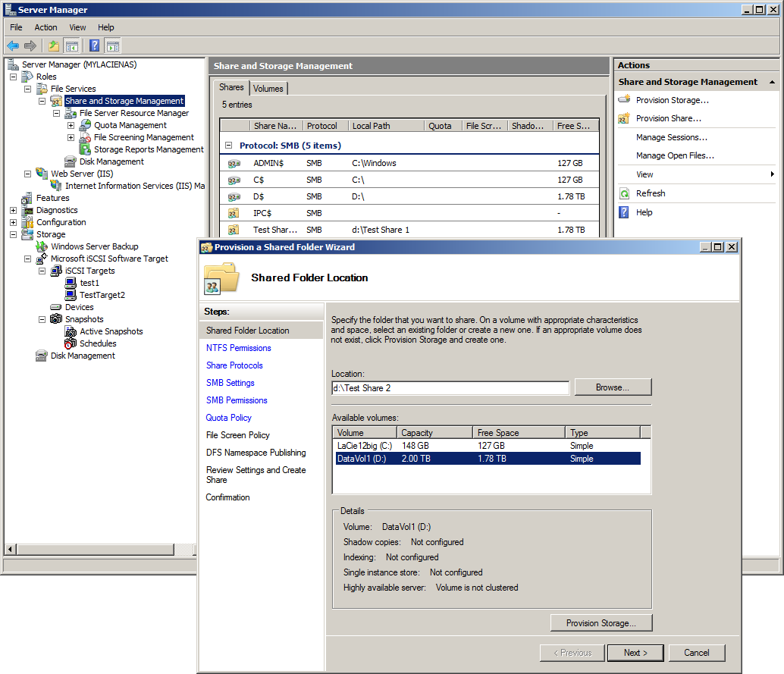Expand the Configuration tree node

tap(14, 222)
